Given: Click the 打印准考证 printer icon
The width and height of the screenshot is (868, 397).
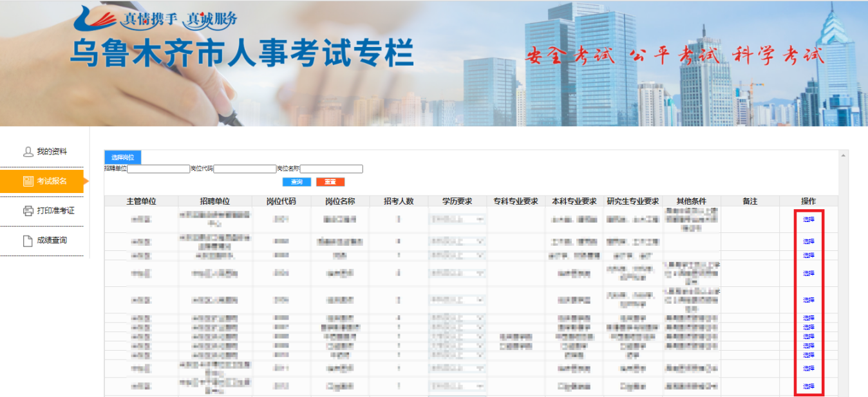Looking at the screenshot, I should point(28,211).
